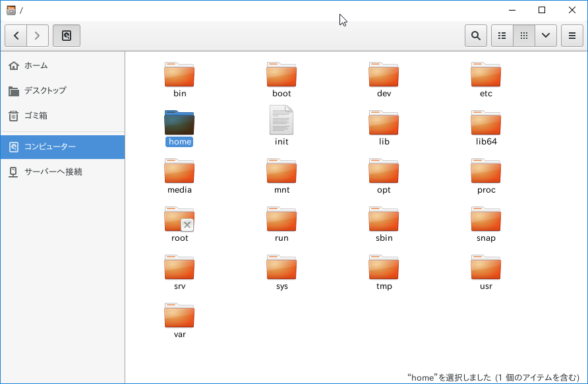588x384 pixels.
Task: Go back to the previous location
Action: 16,36
